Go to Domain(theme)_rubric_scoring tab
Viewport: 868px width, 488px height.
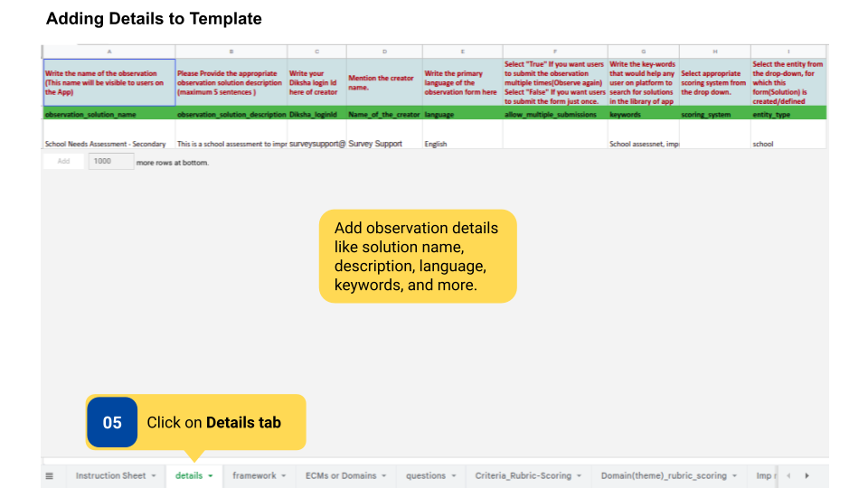point(663,475)
